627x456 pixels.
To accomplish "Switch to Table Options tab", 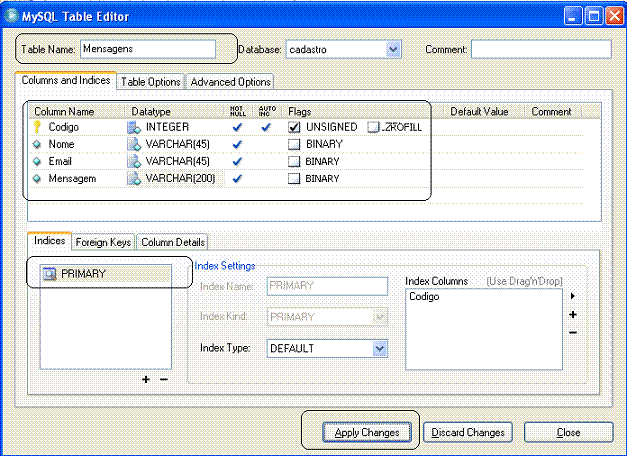I will click(151, 82).
